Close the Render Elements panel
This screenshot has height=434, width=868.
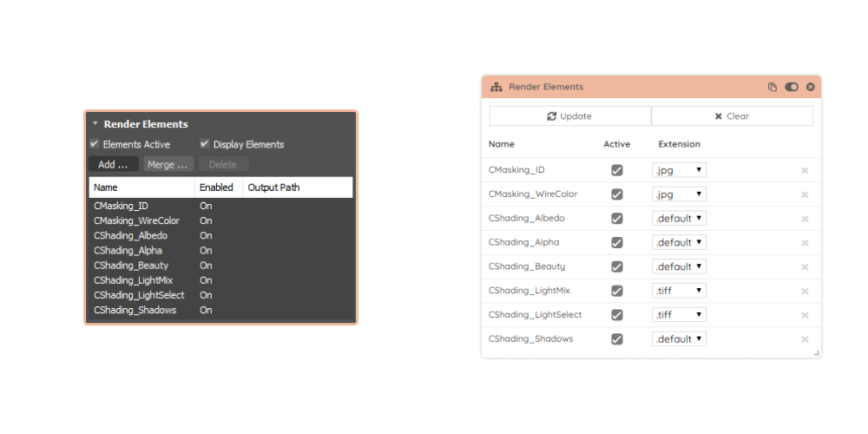click(x=811, y=87)
